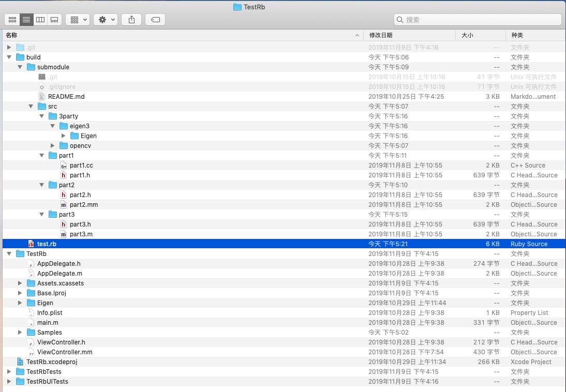Select the AppDelegate.m file name
This screenshot has height=392, width=566.
(59, 274)
